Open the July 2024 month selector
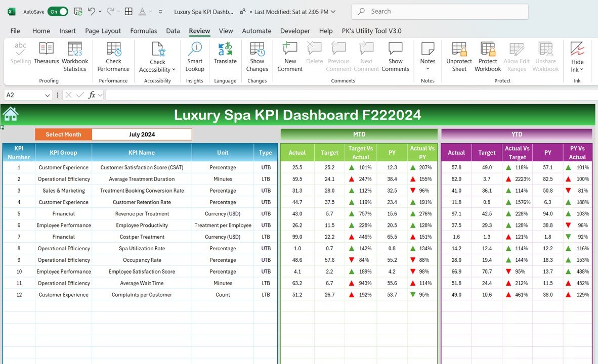Screen dimensions: 598x364 pyautogui.click(x=142, y=134)
